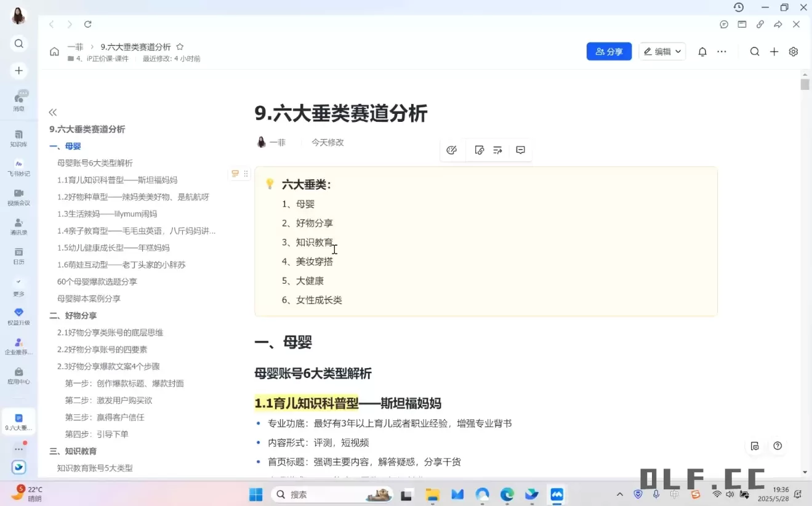Open the 知识库 knowledge base section
The height and width of the screenshot is (506, 812).
click(x=18, y=137)
